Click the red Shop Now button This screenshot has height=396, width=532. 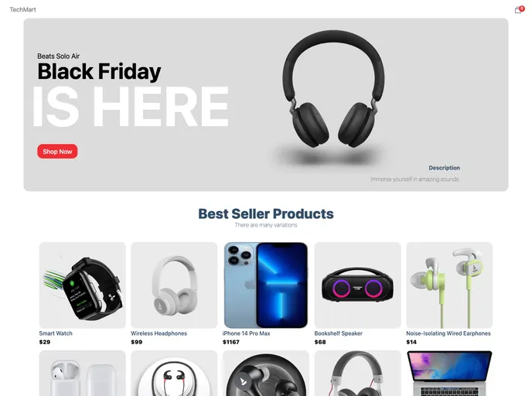[x=57, y=152]
